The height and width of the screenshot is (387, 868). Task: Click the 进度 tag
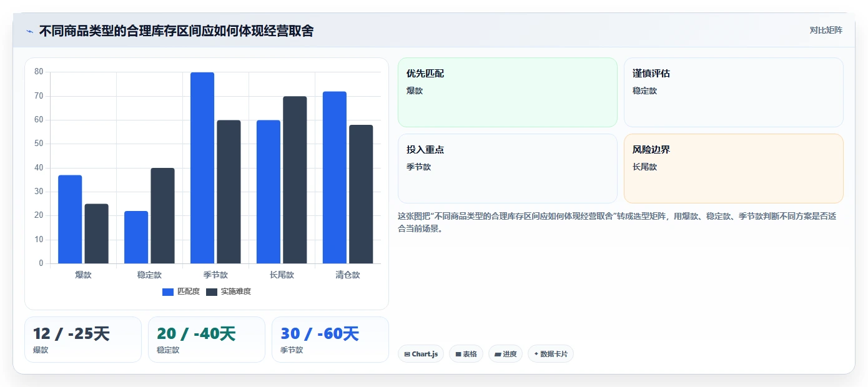(506, 354)
